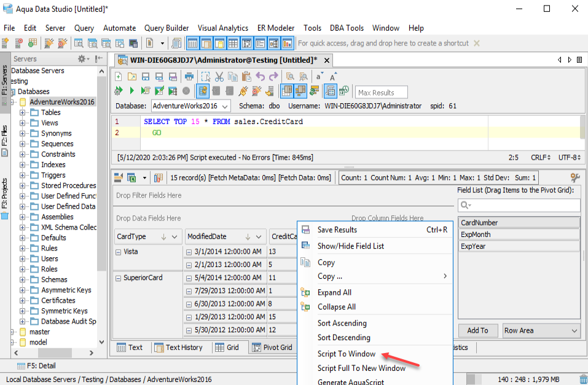Select Script To Window from context menu
This screenshot has height=385, width=588.
coord(346,354)
